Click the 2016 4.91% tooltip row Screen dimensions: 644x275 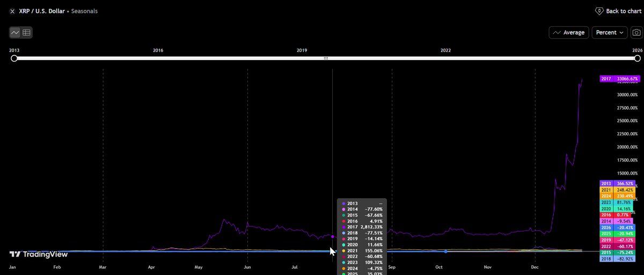tap(362, 221)
